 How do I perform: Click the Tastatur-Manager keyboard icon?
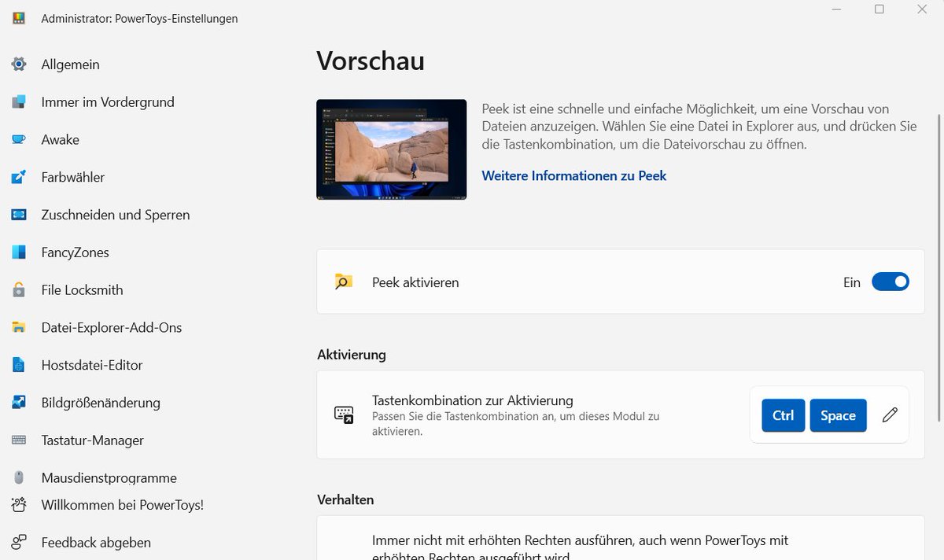coord(19,440)
